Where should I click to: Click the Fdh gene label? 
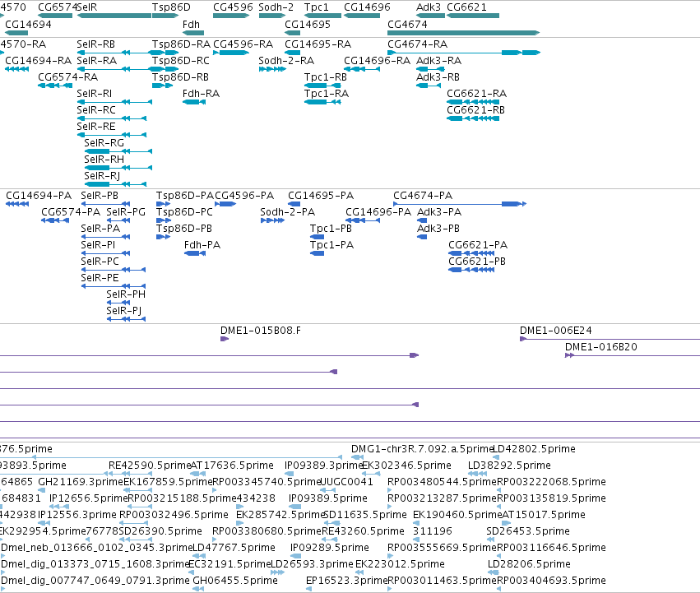click(191, 24)
